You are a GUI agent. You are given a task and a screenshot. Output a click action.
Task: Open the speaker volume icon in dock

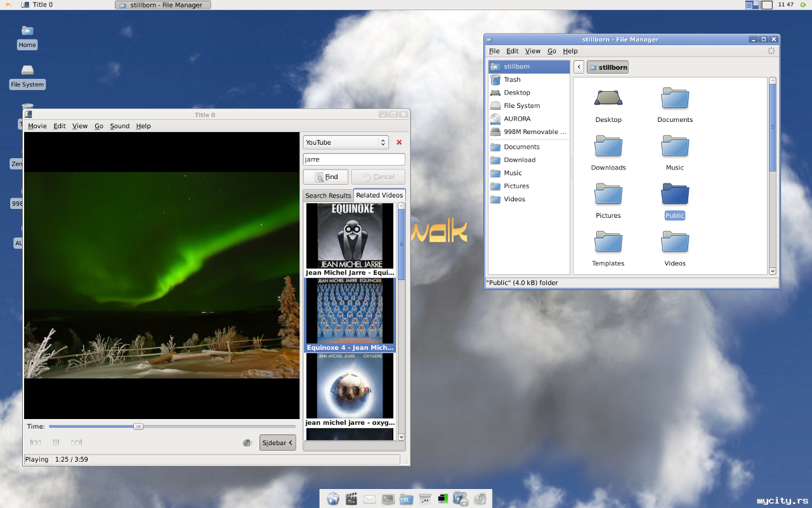480,499
